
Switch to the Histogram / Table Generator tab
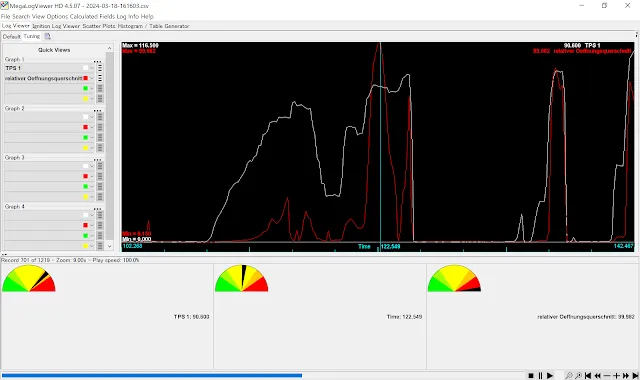(x=153, y=26)
